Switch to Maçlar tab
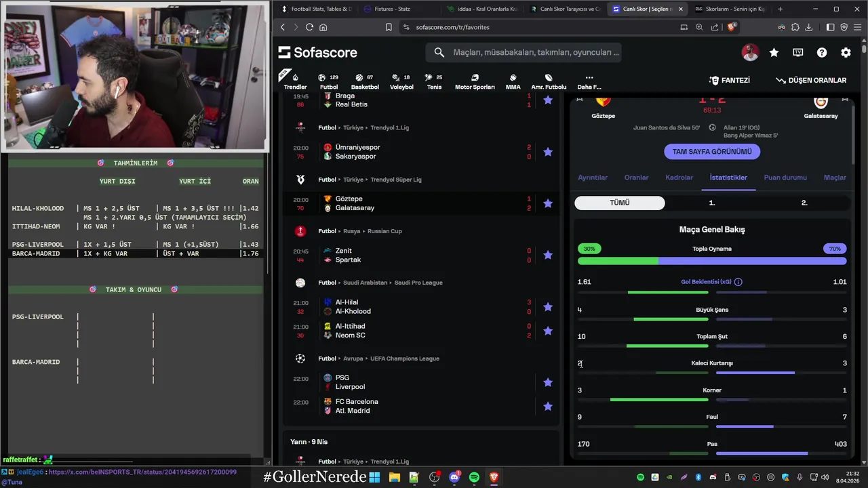 click(x=835, y=178)
